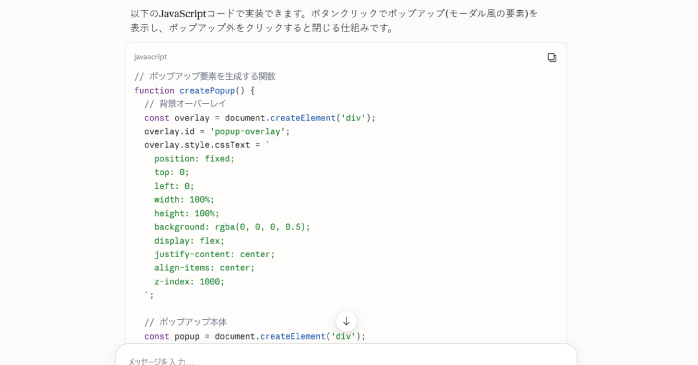This screenshot has height=365, width=698.
Task: Click the comment 'ポップアップ要素を生成する関数'
Action: click(205, 76)
